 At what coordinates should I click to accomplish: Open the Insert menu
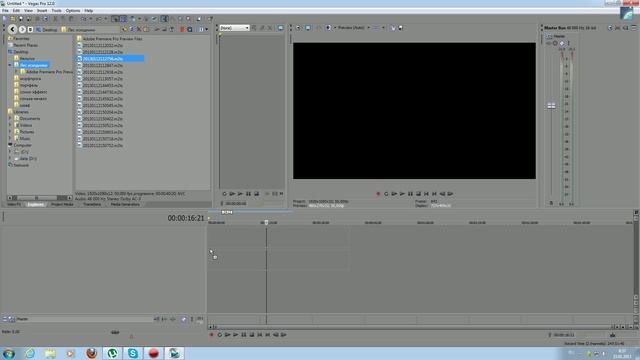click(42, 11)
